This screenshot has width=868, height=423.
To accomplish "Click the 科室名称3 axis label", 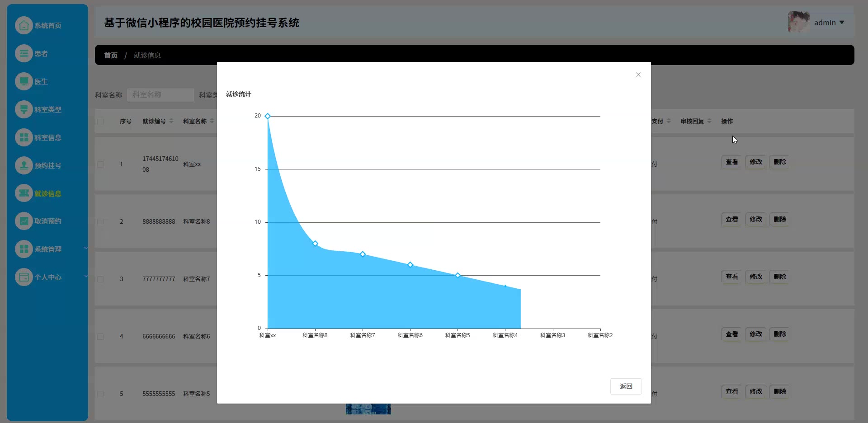I will coord(552,335).
